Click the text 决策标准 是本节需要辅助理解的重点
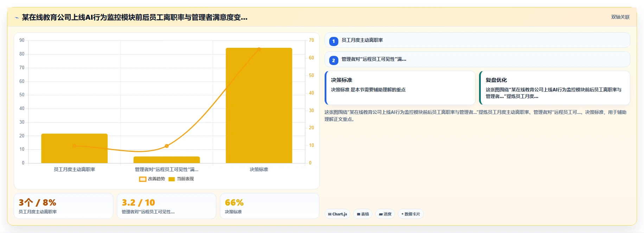 pos(368,90)
